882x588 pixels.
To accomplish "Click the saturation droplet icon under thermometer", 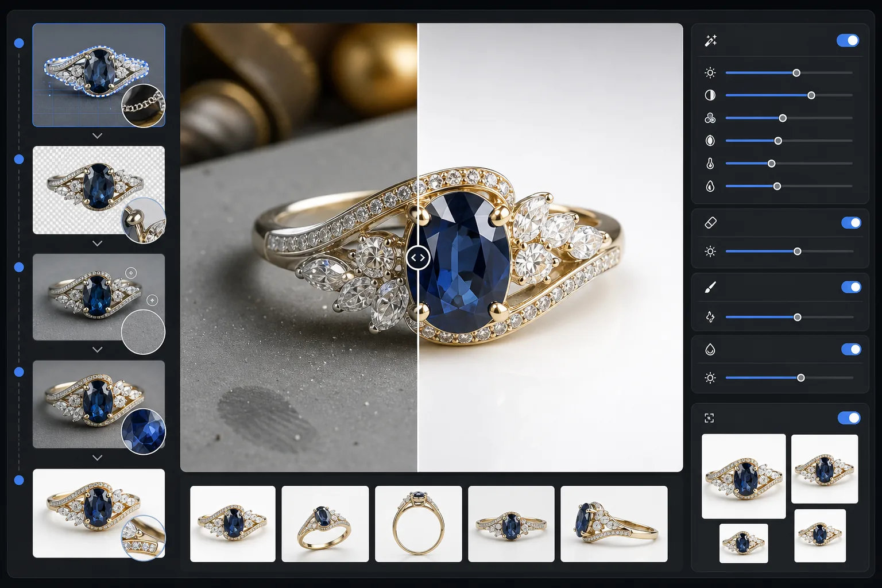I will (710, 186).
